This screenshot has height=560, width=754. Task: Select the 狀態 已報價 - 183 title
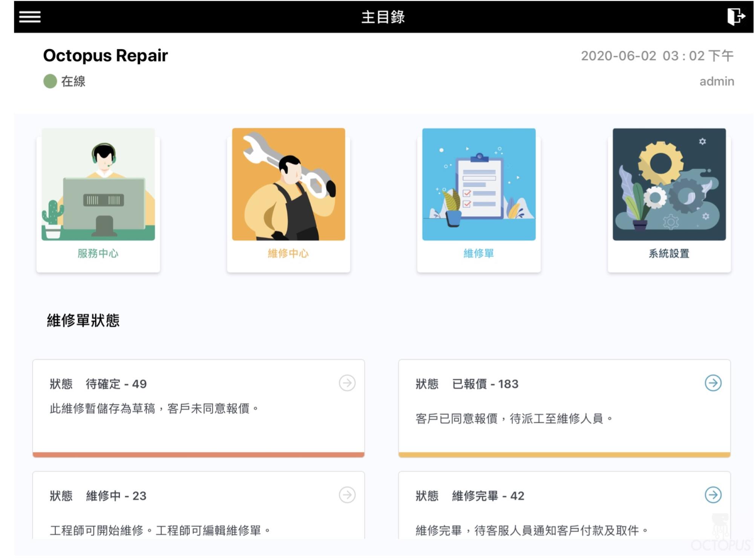tap(467, 384)
